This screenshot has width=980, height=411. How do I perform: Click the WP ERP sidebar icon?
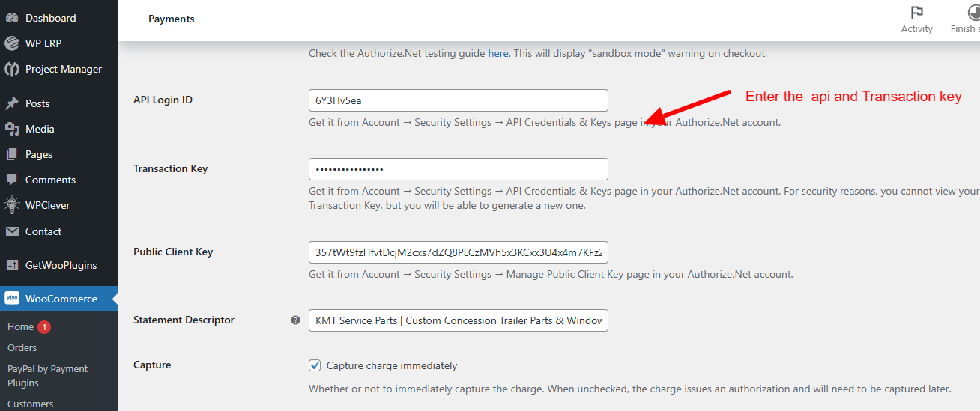coord(12,43)
